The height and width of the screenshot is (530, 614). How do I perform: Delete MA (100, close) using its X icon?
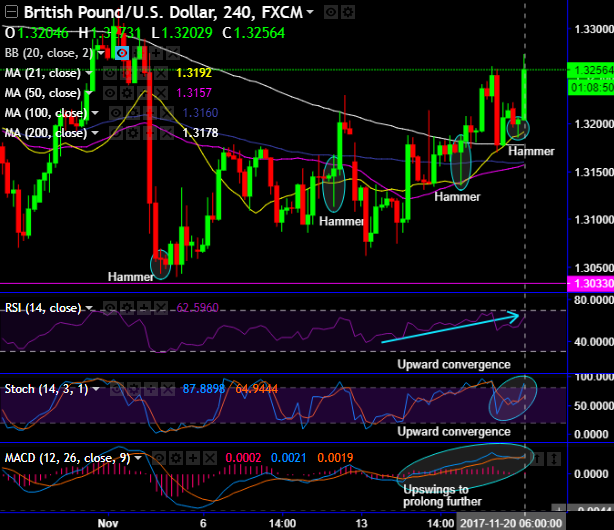pos(167,113)
